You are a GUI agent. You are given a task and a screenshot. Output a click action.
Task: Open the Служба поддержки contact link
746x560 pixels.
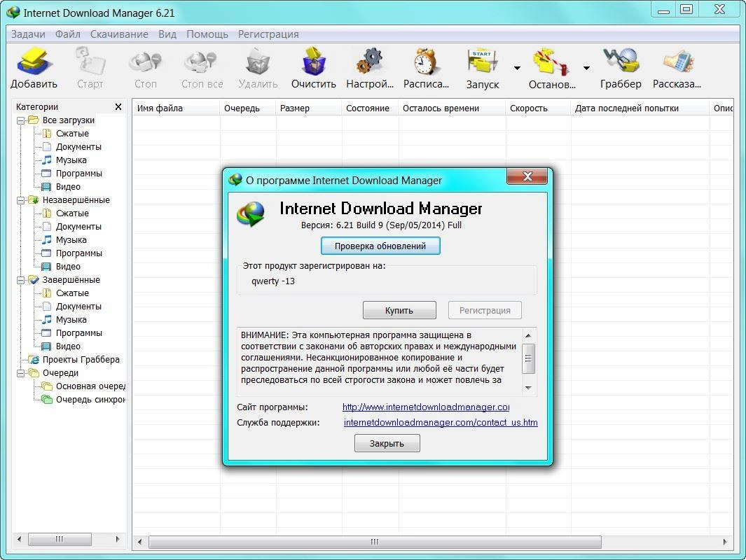point(441,422)
